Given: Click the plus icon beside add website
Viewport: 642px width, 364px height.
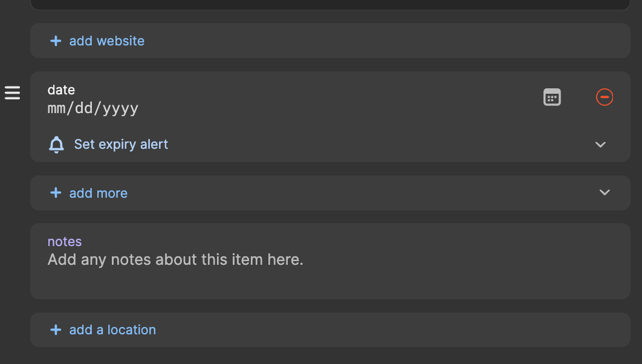Looking at the screenshot, I should (x=56, y=41).
